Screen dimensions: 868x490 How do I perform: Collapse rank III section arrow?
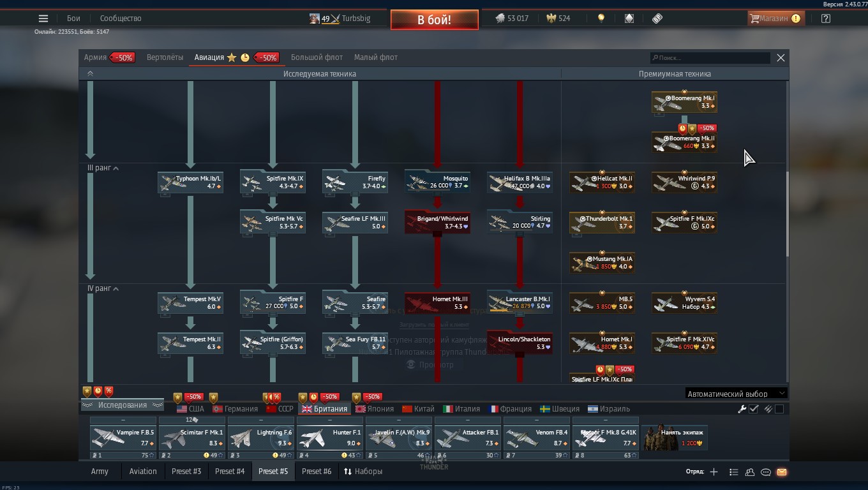pos(116,168)
